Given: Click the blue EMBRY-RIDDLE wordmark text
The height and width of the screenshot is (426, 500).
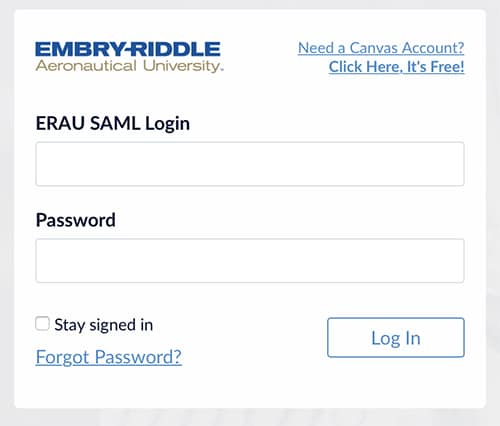Looking at the screenshot, I should click(x=128, y=49).
